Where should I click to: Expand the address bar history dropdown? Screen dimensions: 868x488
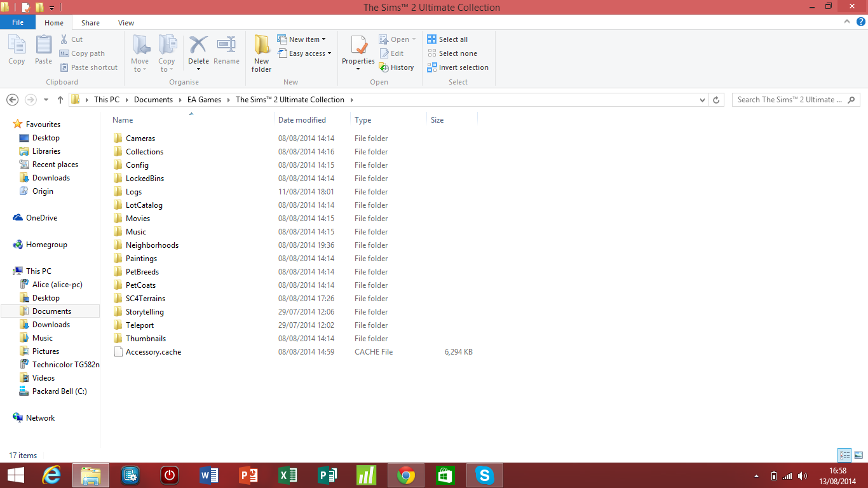tap(702, 100)
